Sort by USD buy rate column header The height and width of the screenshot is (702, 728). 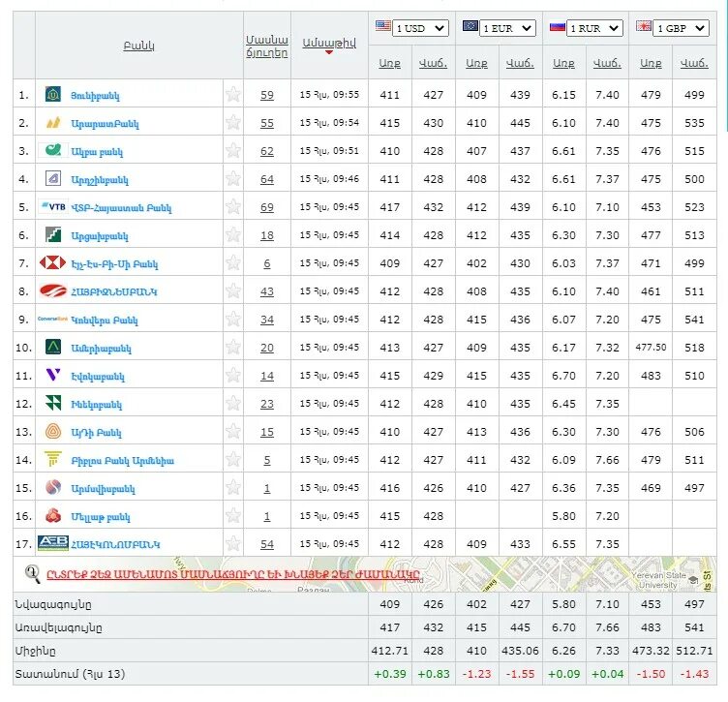pos(389,63)
